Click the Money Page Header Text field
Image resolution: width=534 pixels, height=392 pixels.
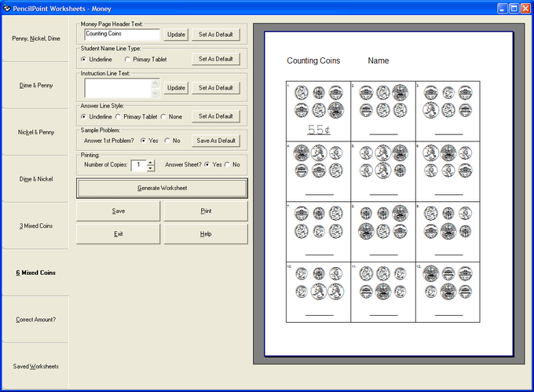tap(122, 35)
